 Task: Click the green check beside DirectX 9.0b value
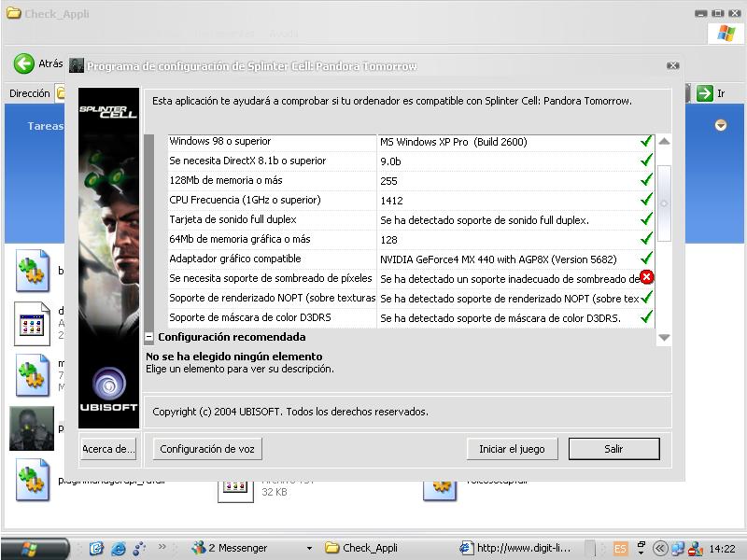[x=646, y=161]
